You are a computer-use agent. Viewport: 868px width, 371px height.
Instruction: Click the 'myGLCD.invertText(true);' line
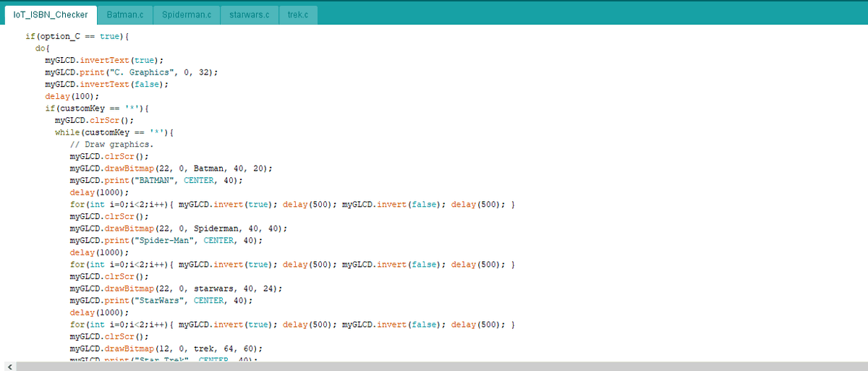tap(104, 60)
